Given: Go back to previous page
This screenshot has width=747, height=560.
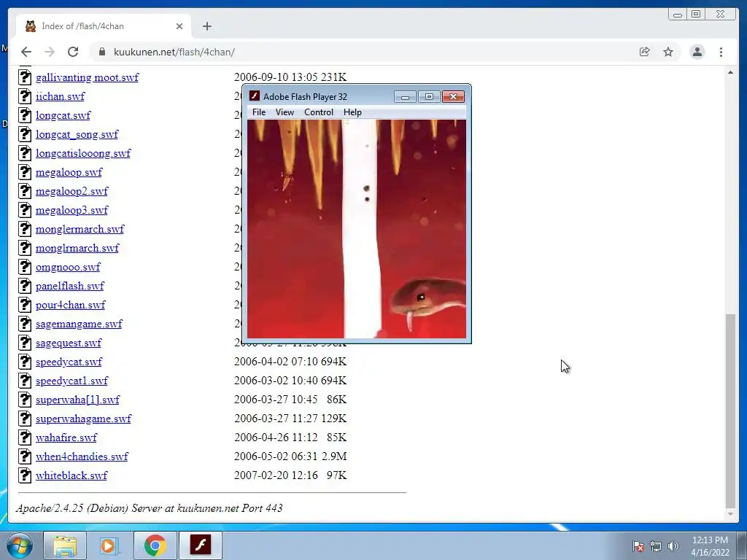Looking at the screenshot, I should pyautogui.click(x=26, y=52).
